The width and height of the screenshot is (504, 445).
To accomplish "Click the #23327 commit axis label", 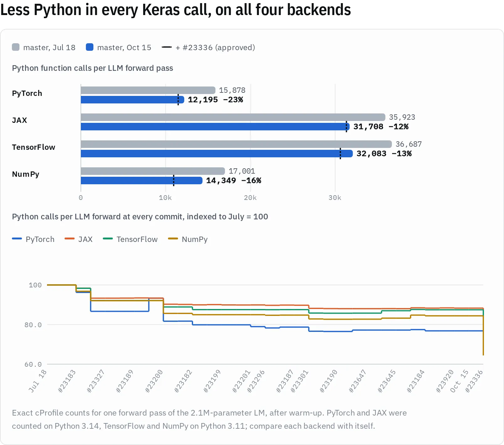I will click(x=96, y=381).
